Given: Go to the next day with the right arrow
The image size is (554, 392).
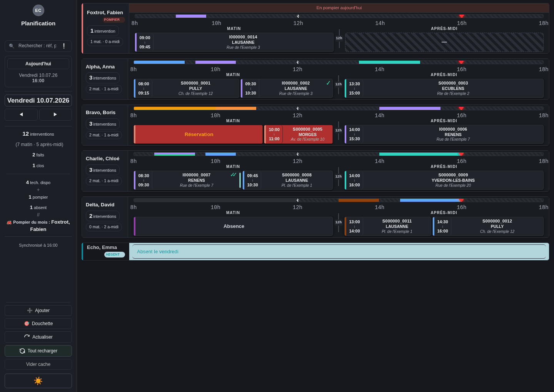Looking at the screenshot, I should pos(55,115).
